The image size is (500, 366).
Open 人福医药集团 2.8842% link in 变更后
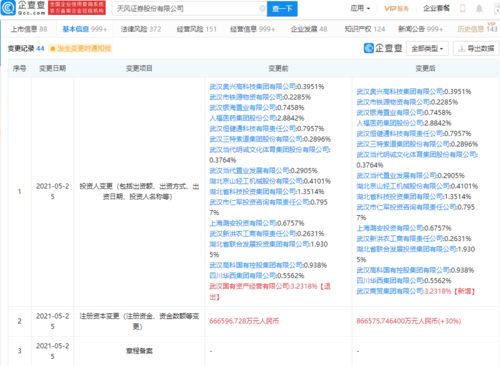coord(390,123)
